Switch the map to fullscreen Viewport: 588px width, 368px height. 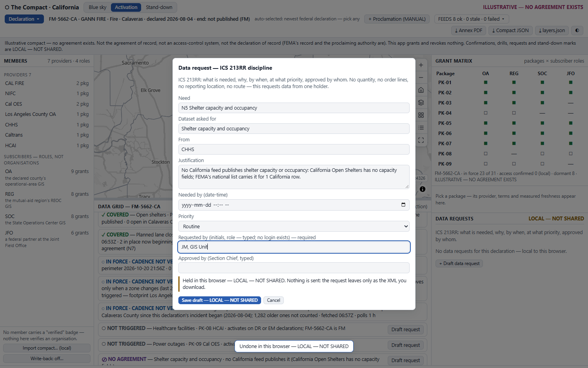pyautogui.click(x=421, y=140)
